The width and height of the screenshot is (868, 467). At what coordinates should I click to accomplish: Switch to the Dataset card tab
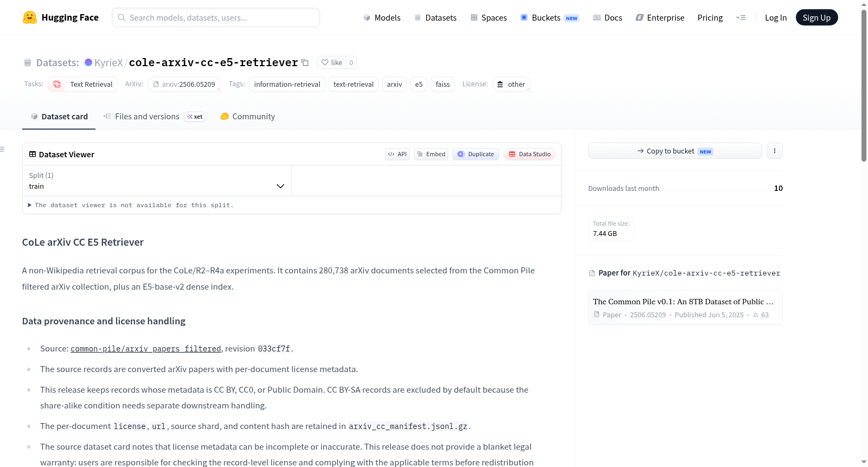(x=59, y=116)
